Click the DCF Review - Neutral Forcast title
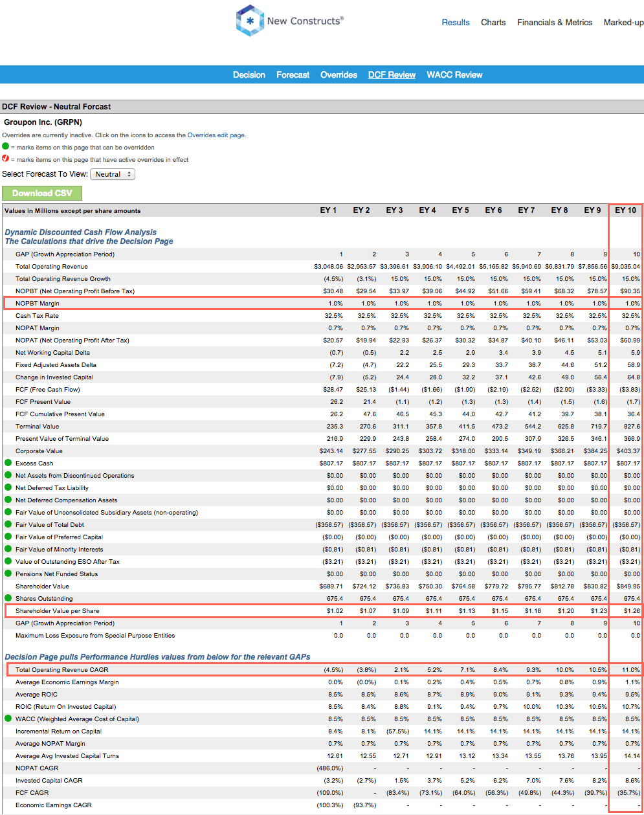644x815 pixels. tap(56, 107)
